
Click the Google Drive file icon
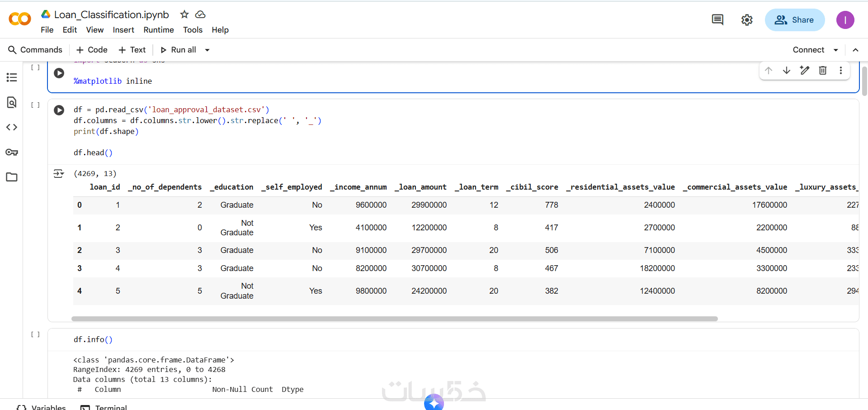[46, 14]
